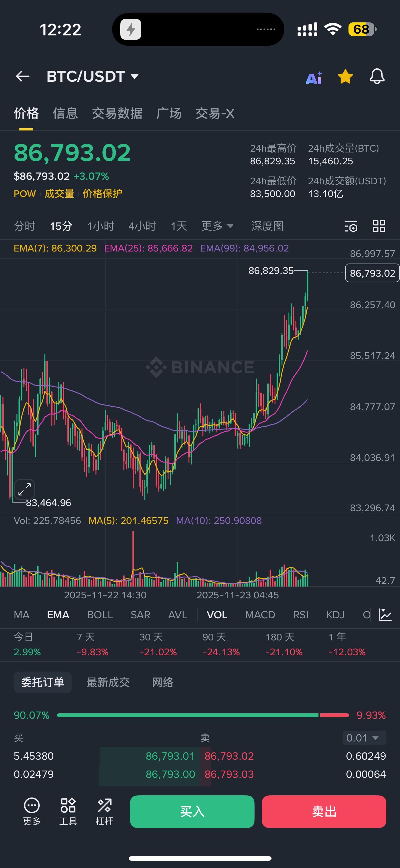400x868 pixels.
Task: Switch to the 交易数据 tab
Action: [117, 113]
